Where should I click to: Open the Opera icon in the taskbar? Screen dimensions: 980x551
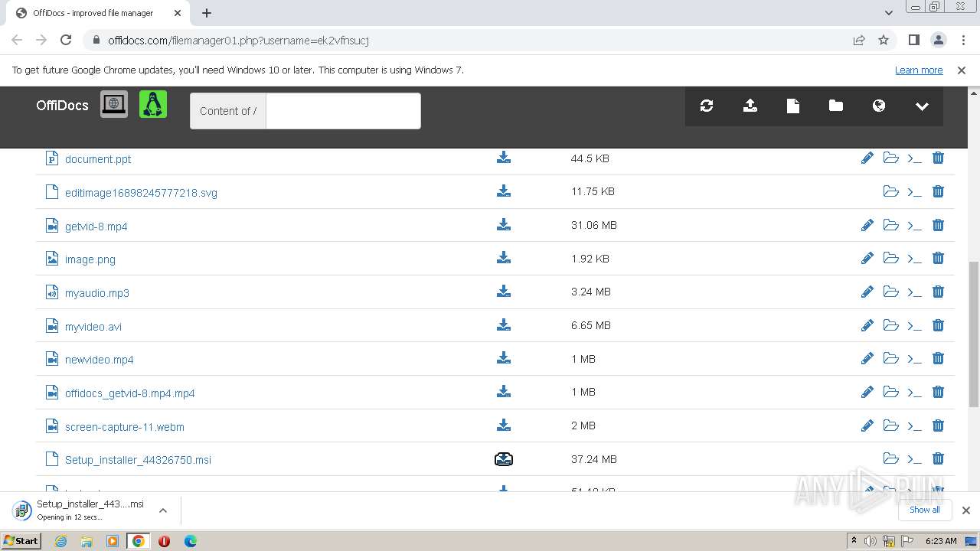coord(164,541)
